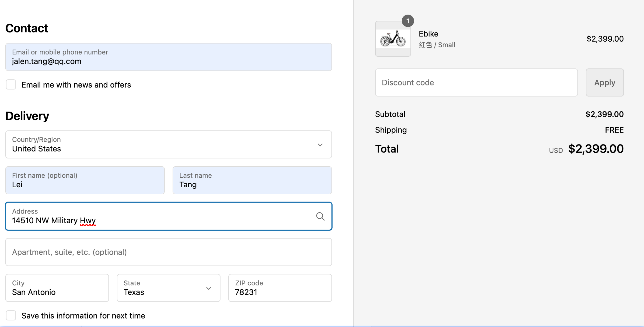
Task: Click the quantity badge on Ebike image
Action: pos(407,21)
